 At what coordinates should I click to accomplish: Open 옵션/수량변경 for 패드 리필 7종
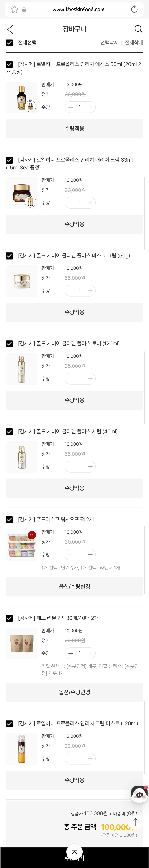[x=74, y=692]
